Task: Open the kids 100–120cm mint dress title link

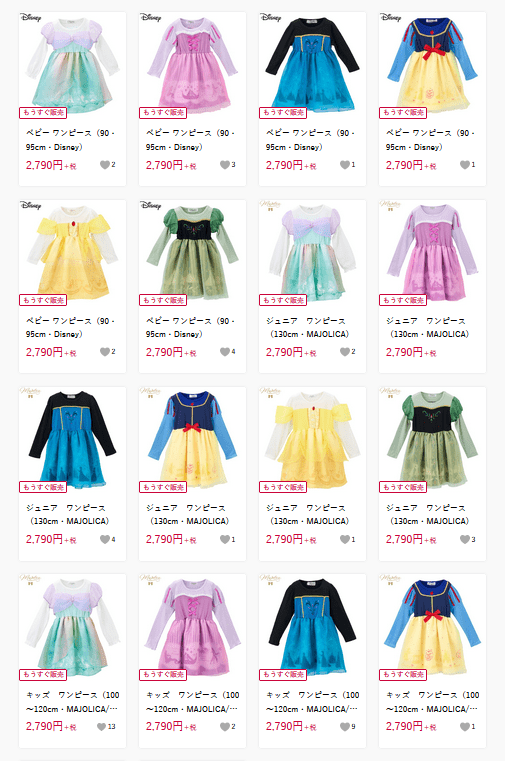Action: 73,702
